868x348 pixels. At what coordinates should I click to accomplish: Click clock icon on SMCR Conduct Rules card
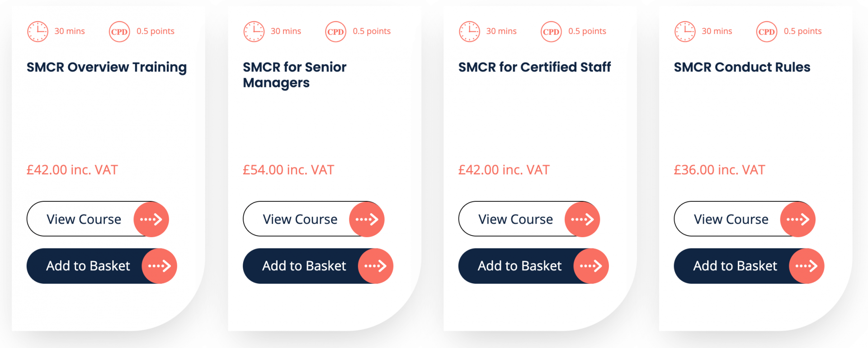tap(685, 32)
